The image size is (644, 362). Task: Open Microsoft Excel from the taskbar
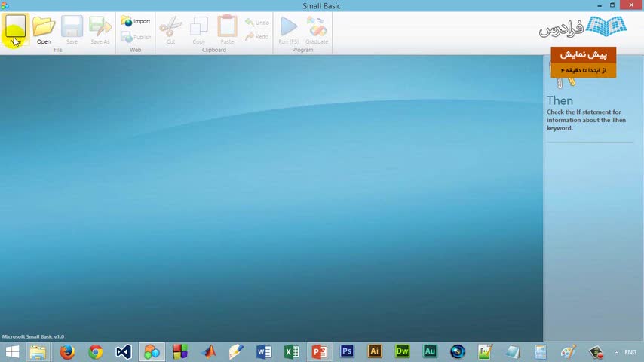click(292, 352)
